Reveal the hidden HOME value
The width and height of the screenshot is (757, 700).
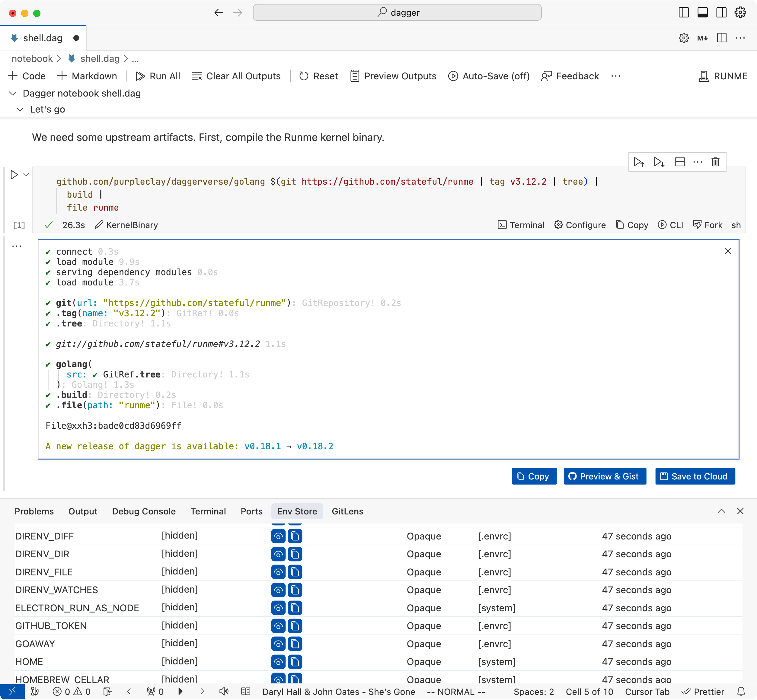click(x=278, y=662)
